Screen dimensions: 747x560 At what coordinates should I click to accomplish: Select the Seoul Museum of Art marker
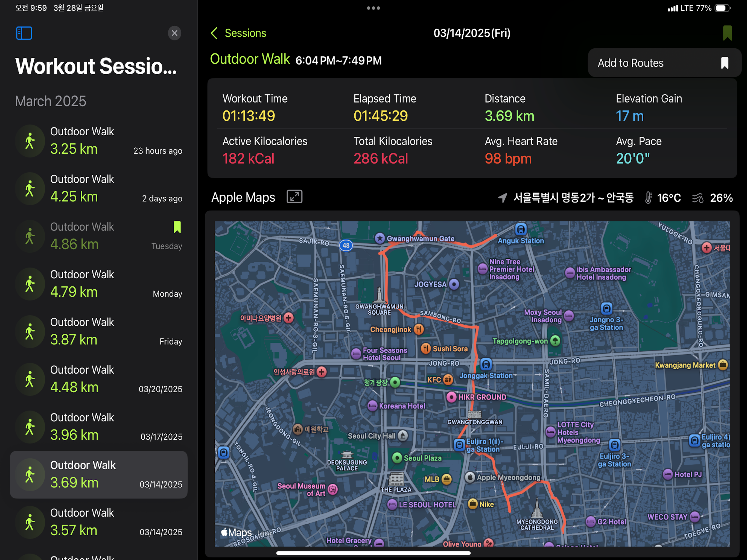click(333, 489)
